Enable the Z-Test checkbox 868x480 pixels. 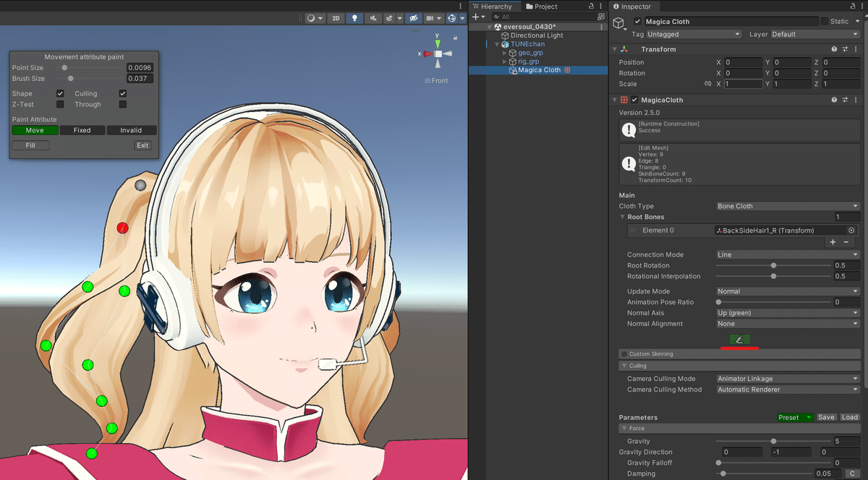(61, 105)
